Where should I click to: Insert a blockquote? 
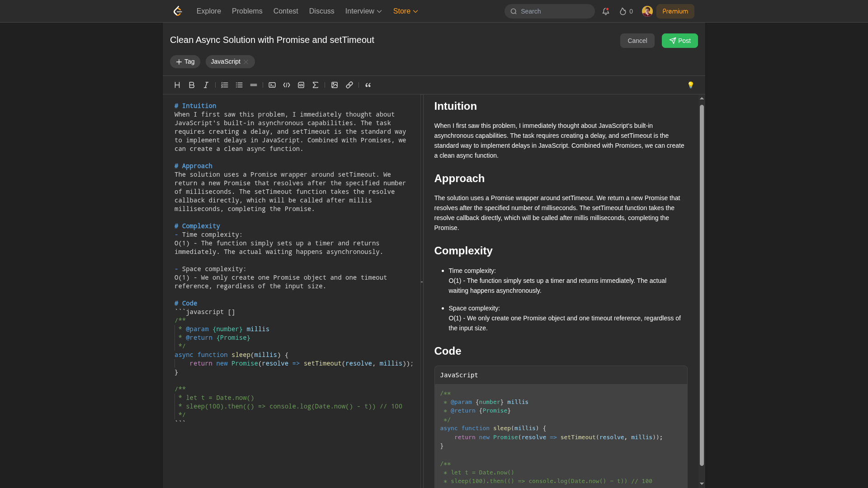tap(368, 85)
